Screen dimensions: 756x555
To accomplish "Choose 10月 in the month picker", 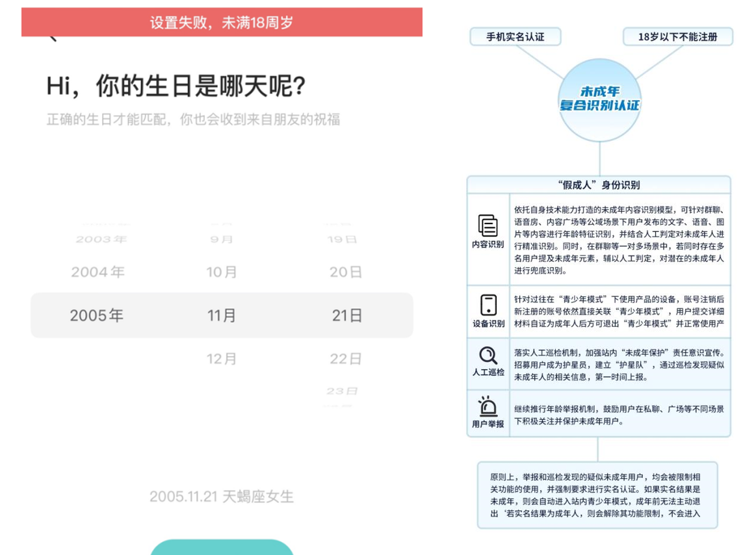I will 222,272.
